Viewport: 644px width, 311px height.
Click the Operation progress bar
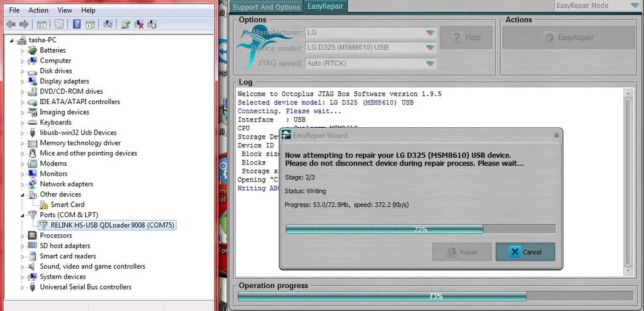click(x=435, y=296)
